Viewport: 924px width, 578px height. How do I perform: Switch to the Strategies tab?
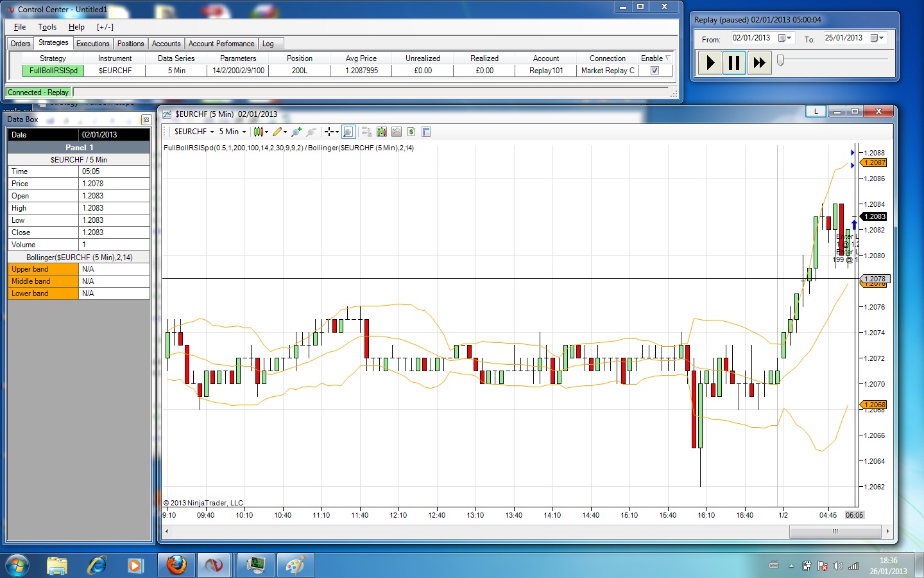click(53, 43)
